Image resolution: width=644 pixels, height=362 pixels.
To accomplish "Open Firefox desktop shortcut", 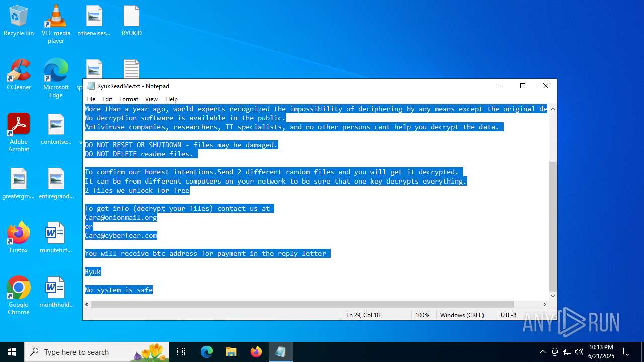I will [19, 238].
